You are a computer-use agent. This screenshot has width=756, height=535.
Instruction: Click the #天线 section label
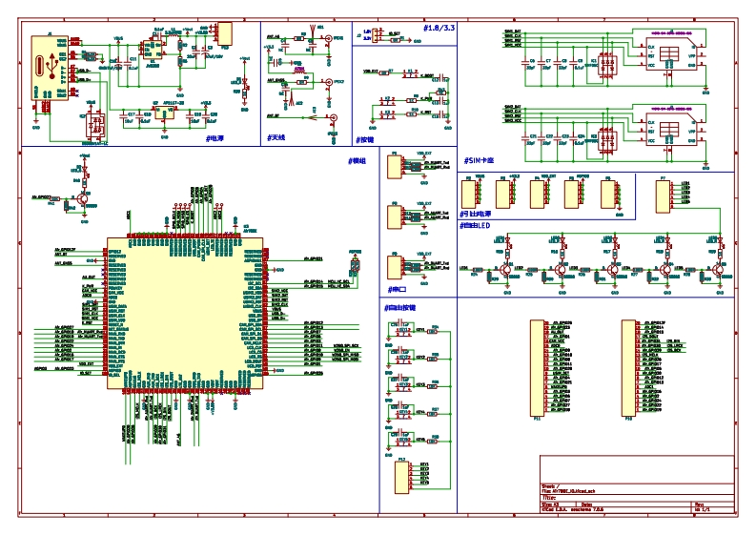coord(276,138)
